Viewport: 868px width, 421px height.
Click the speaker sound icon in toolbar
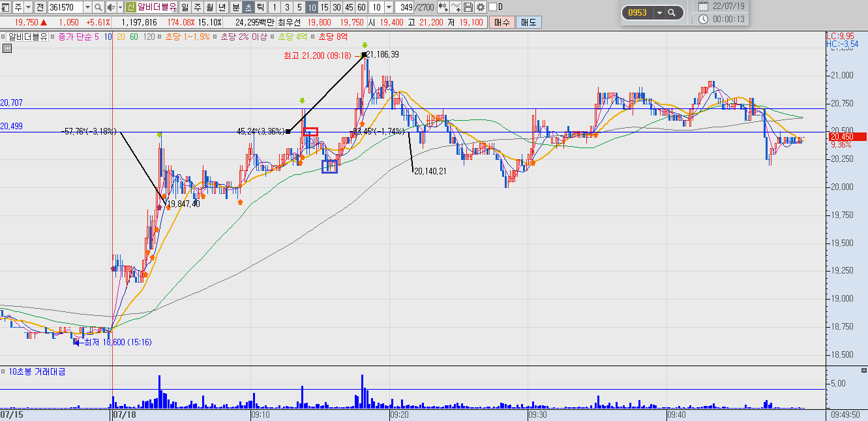point(110,7)
